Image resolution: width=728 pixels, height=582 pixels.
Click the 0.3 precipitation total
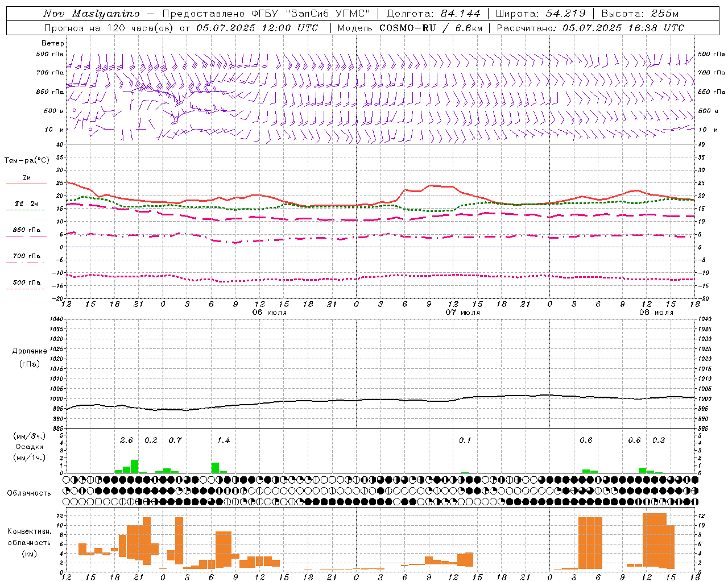tap(659, 440)
